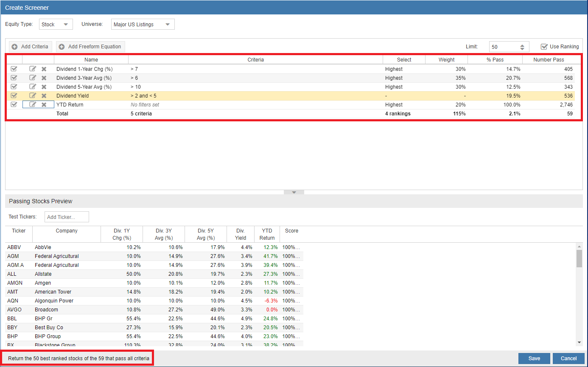The image size is (588, 367).
Task: Edit the Dividend 5-Year Avg criteria
Action: (x=33, y=87)
